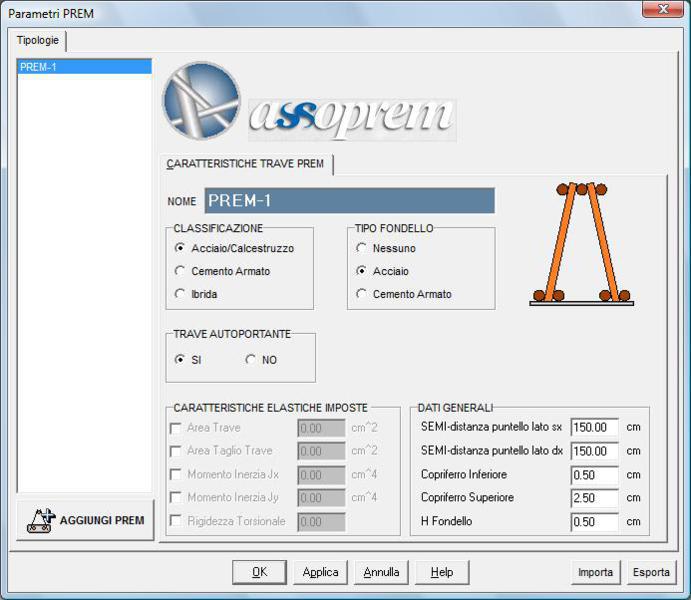Open the Importa function
691x600 pixels.
[x=595, y=572]
